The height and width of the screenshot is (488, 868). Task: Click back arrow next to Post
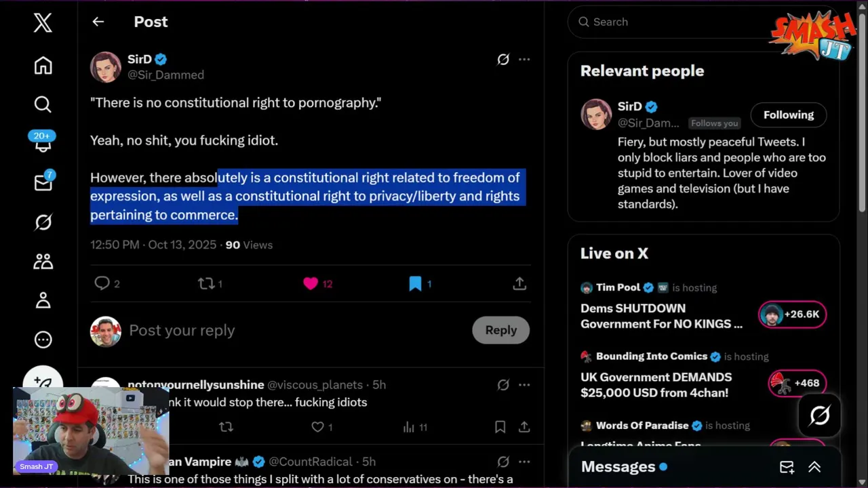[98, 22]
